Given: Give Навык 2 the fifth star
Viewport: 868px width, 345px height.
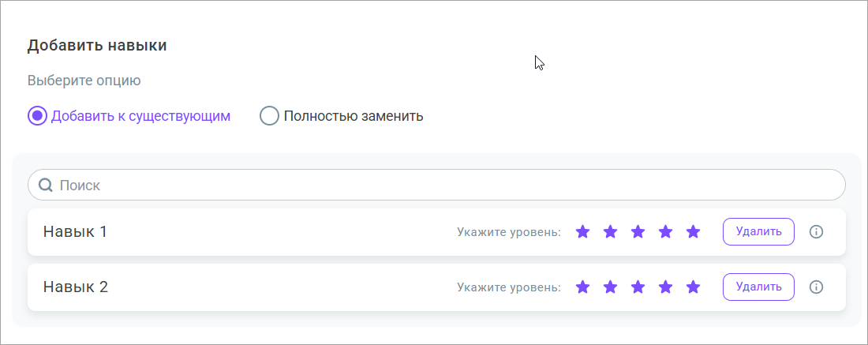Looking at the screenshot, I should [693, 287].
